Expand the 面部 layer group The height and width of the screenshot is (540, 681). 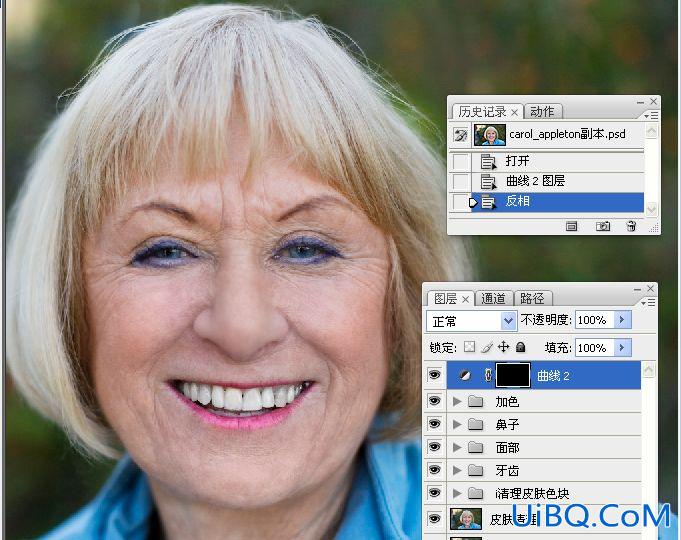(x=456, y=447)
